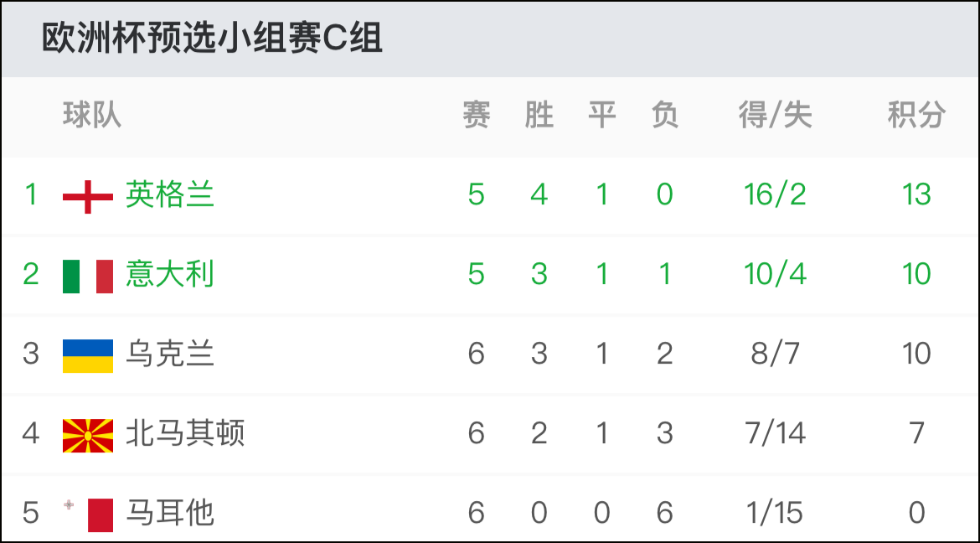This screenshot has height=543, width=980.
Task: Click the Malta flag icon
Action: click(87, 515)
